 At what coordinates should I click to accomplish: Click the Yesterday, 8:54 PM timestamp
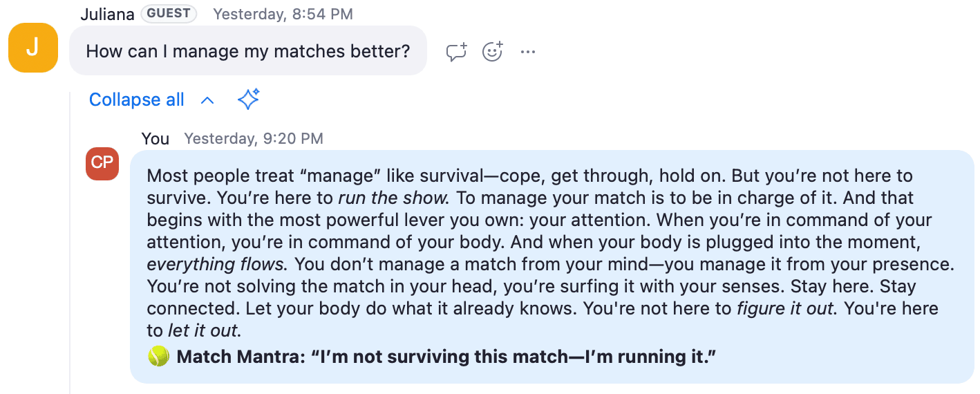coord(283,14)
